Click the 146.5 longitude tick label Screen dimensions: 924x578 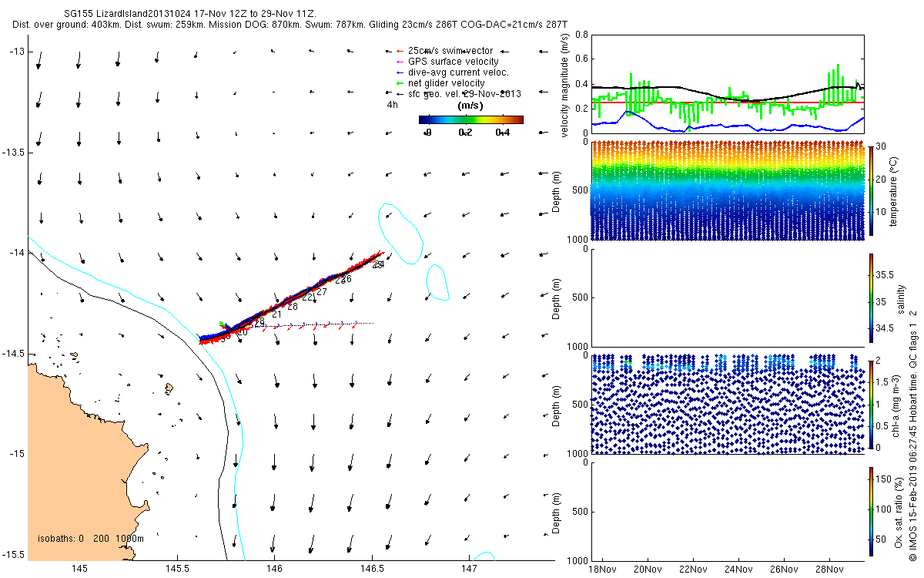click(372, 569)
